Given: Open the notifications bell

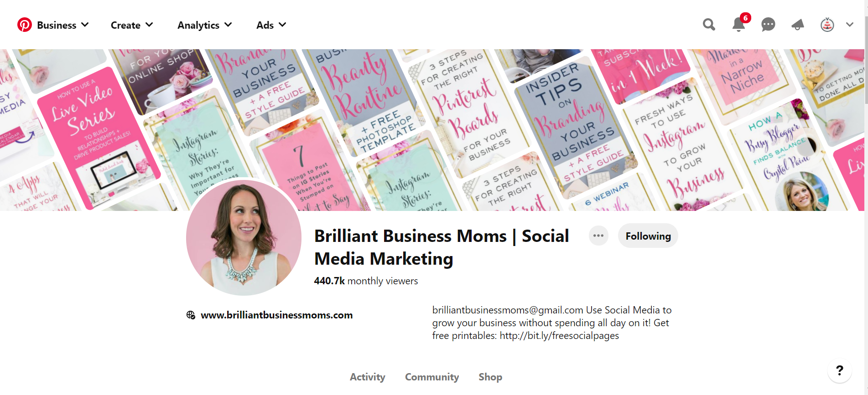Looking at the screenshot, I should (x=738, y=25).
